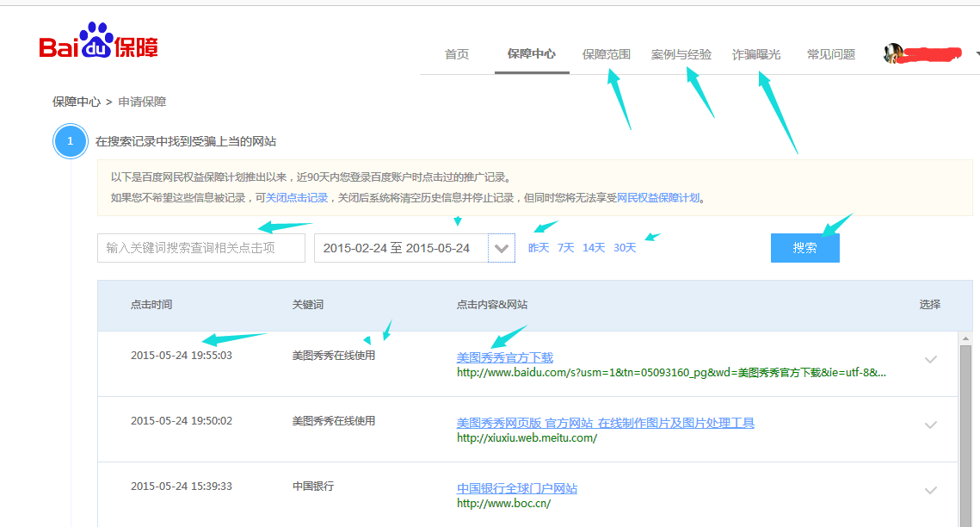Expand the date range dropdown arrow
This screenshot has height=527, width=980.
coord(502,248)
